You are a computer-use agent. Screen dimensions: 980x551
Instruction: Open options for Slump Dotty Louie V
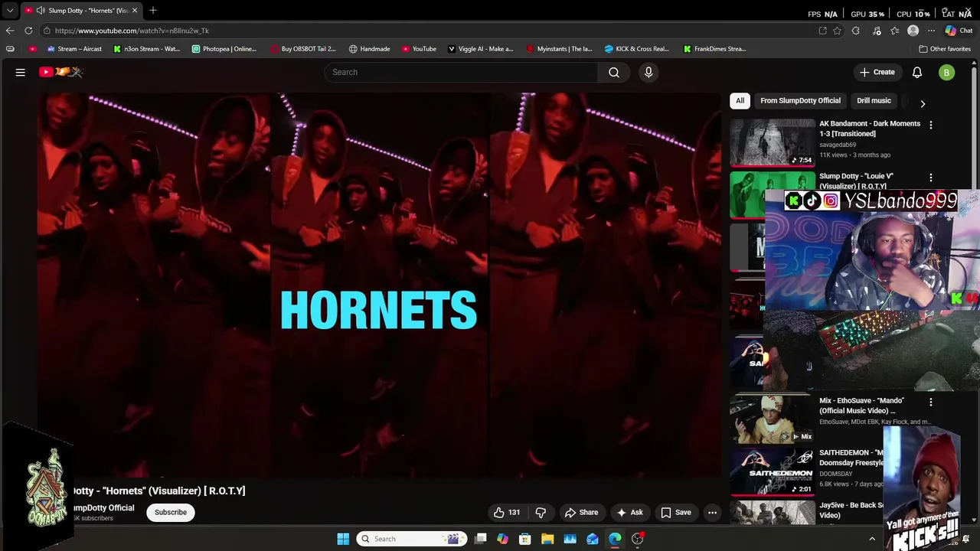tap(931, 178)
